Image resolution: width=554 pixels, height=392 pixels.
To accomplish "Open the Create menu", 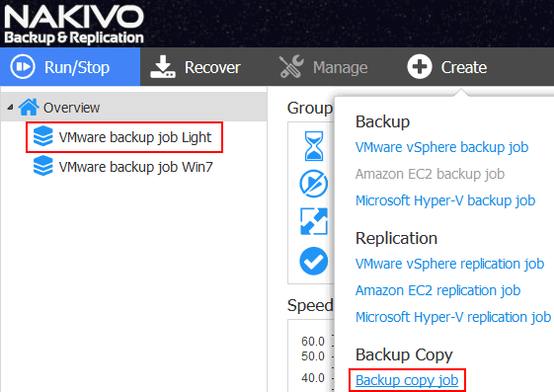I will (447, 67).
